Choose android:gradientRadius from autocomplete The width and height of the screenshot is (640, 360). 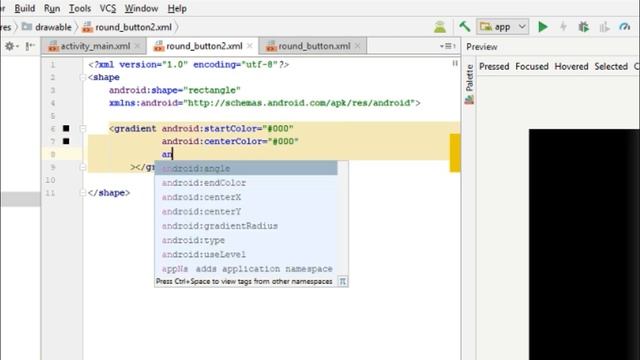(x=246, y=226)
